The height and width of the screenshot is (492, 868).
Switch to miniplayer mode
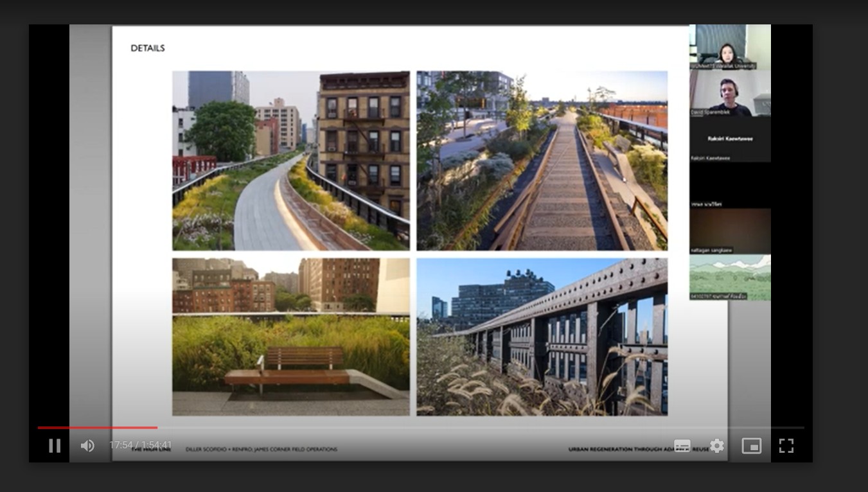coord(751,446)
